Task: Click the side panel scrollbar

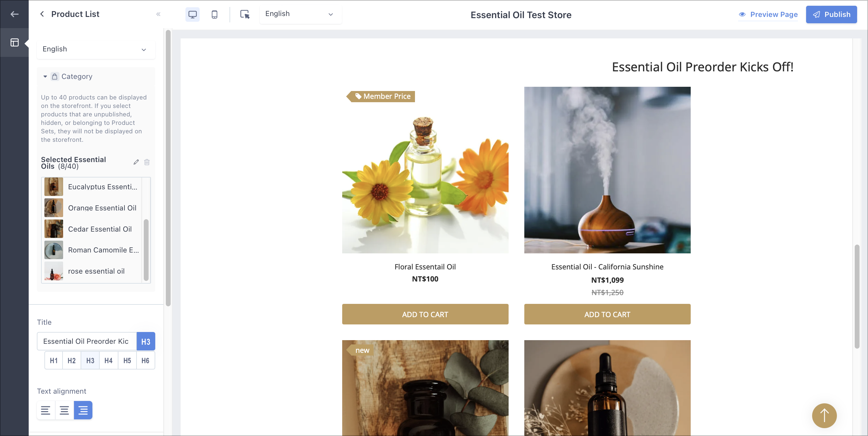Action: pos(168,168)
